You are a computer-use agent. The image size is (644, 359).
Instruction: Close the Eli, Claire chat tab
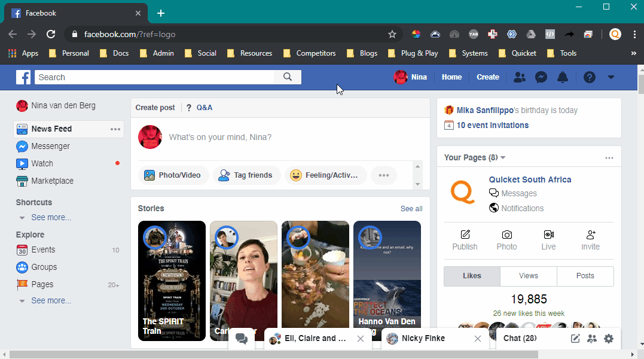click(x=360, y=339)
